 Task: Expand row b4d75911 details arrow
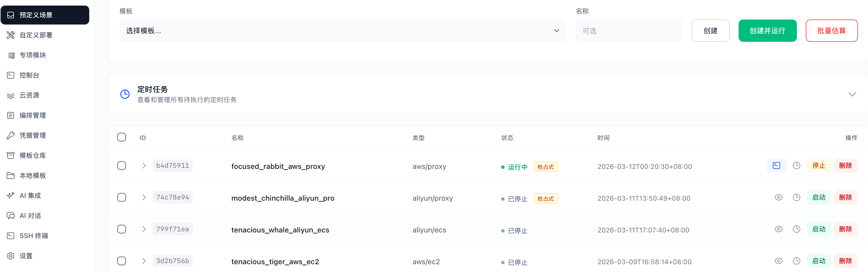click(x=144, y=166)
